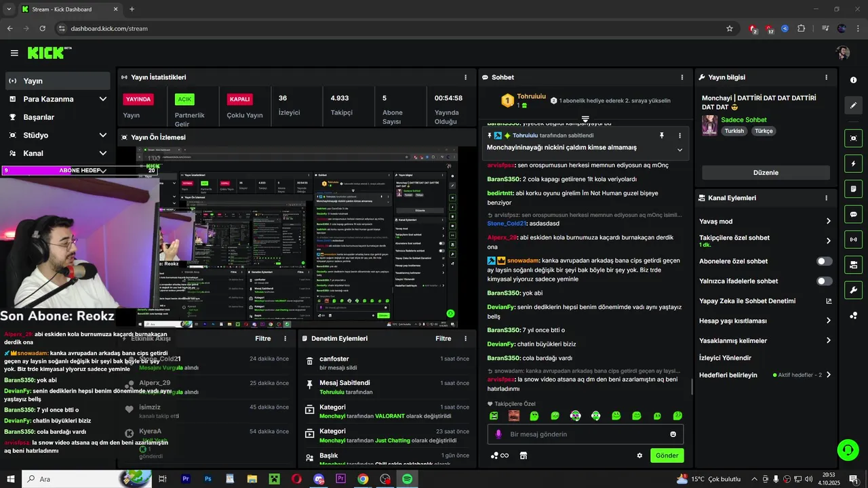Select Yayın in sidebar
868x488 pixels.
click(56, 81)
